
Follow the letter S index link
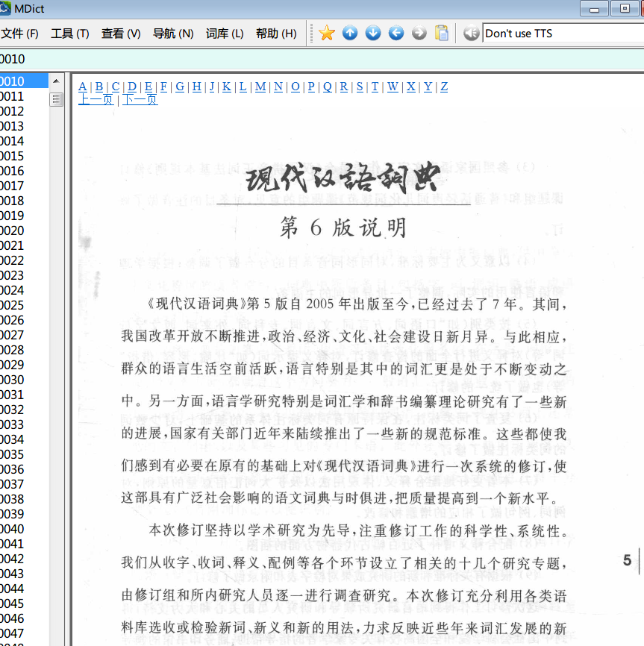click(360, 87)
